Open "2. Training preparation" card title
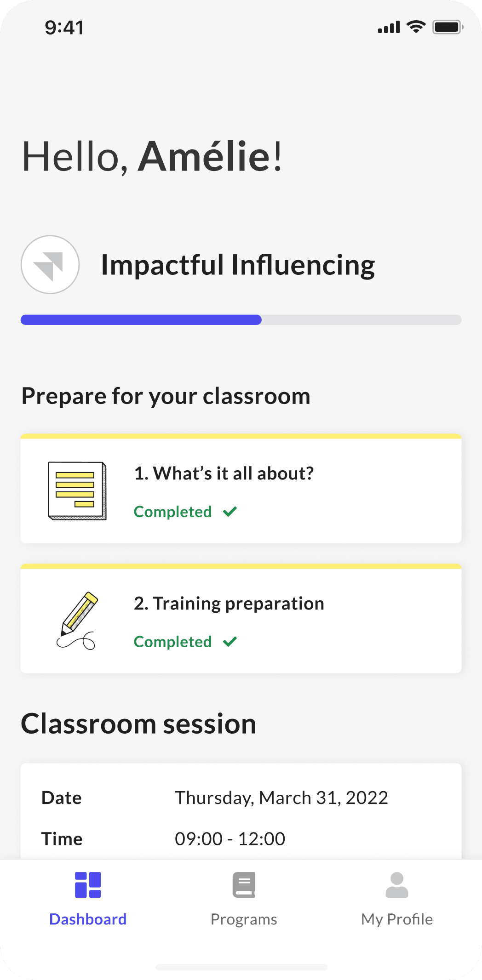This screenshot has width=482, height=980. 229,604
